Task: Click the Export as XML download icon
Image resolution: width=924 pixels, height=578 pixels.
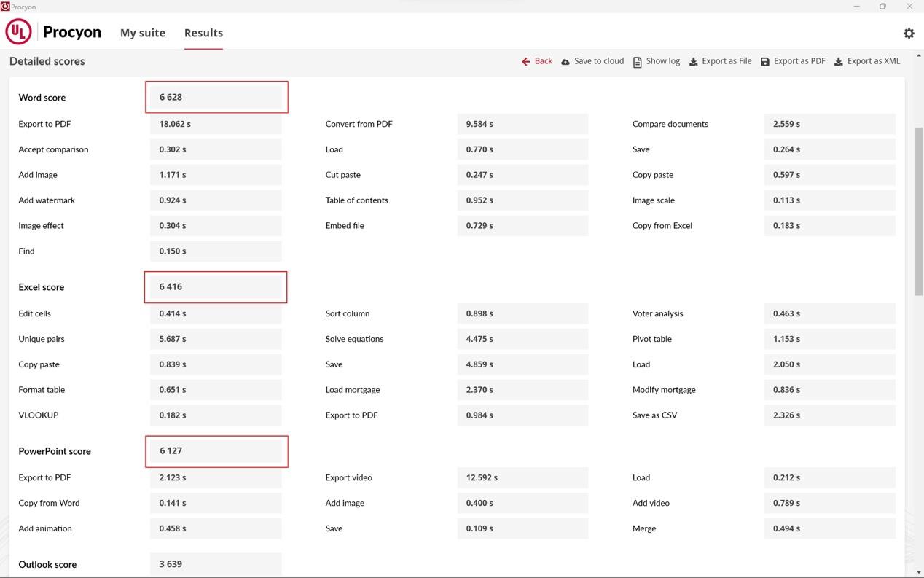Action: [x=839, y=62]
